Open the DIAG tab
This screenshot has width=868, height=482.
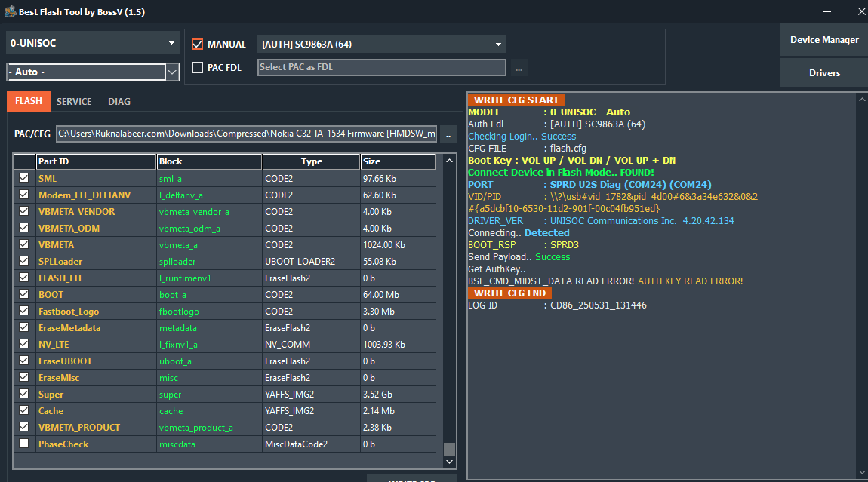coord(119,101)
